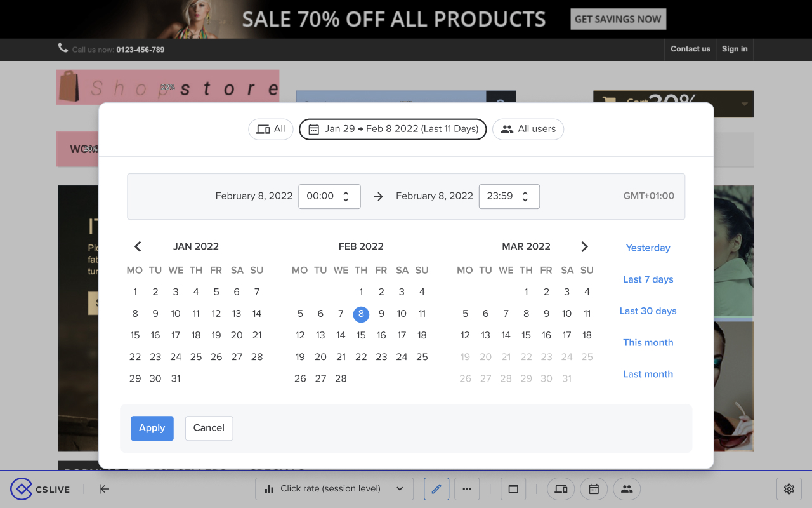Go to previous month with left chevron
The width and height of the screenshot is (812, 508).
(x=138, y=246)
